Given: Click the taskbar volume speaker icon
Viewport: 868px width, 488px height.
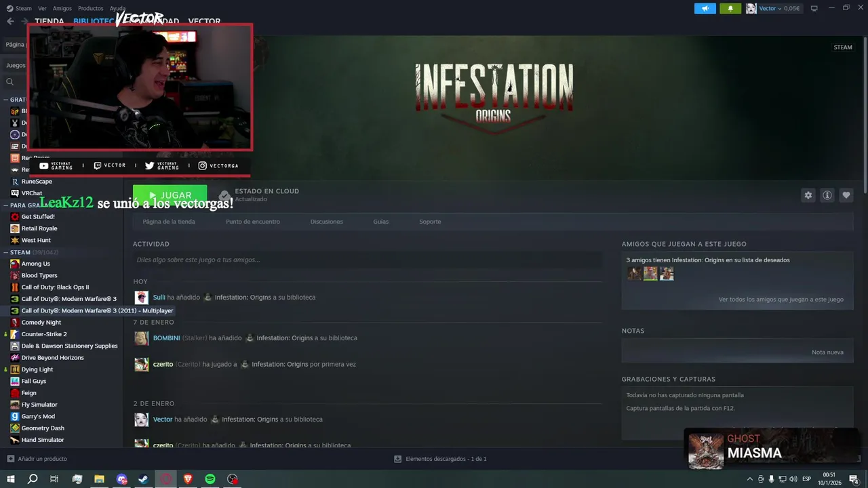Looking at the screenshot, I should (793, 479).
